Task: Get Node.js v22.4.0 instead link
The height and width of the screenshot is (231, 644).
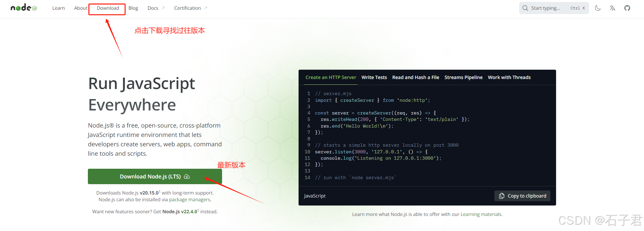Action: click(180, 212)
